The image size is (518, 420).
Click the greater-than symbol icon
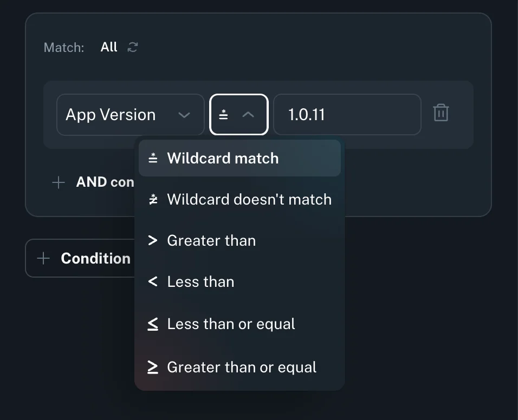(x=153, y=241)
